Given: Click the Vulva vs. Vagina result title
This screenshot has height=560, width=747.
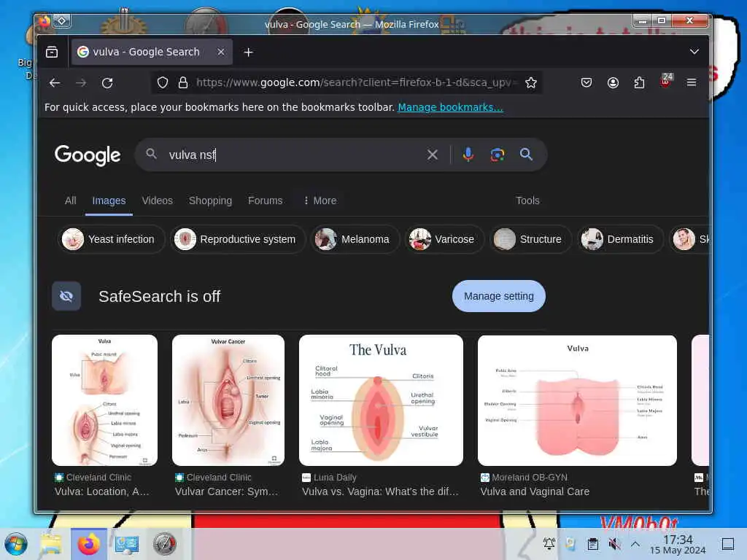Looking at the screenshot, I should pyautogui.click(x=380, y=491).
